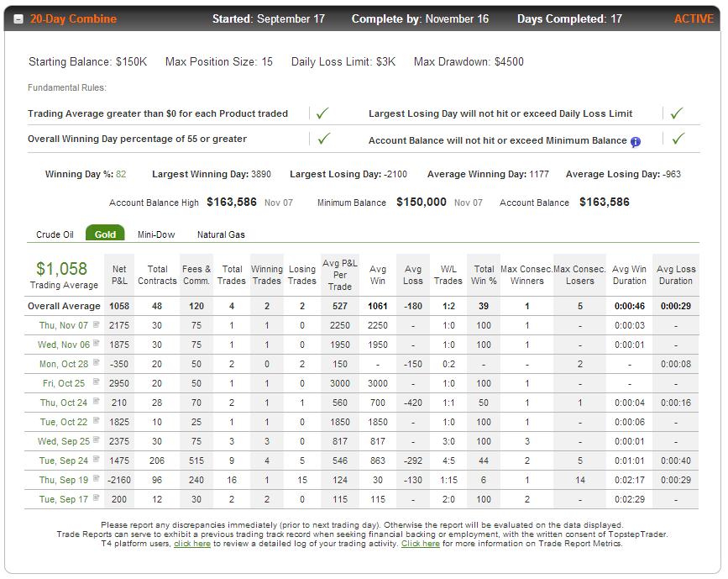Click checkmark for Largest Losing Day rule
This screenshot has width=728, height=579.
677,113
